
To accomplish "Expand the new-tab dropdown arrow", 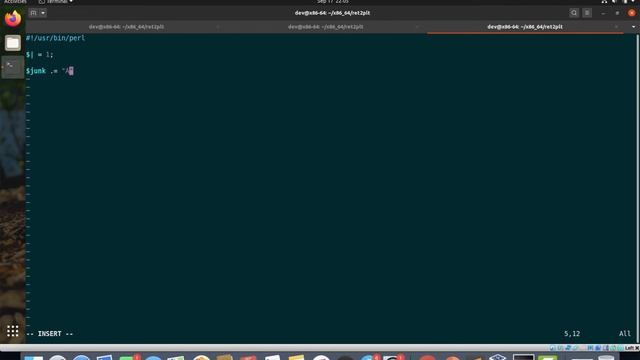I will (43, 13).
